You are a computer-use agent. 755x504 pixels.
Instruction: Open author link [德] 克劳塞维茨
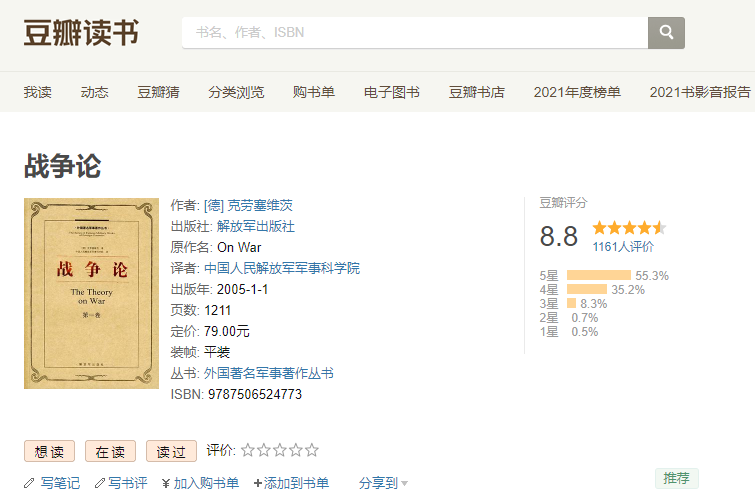tap(248, 206)
